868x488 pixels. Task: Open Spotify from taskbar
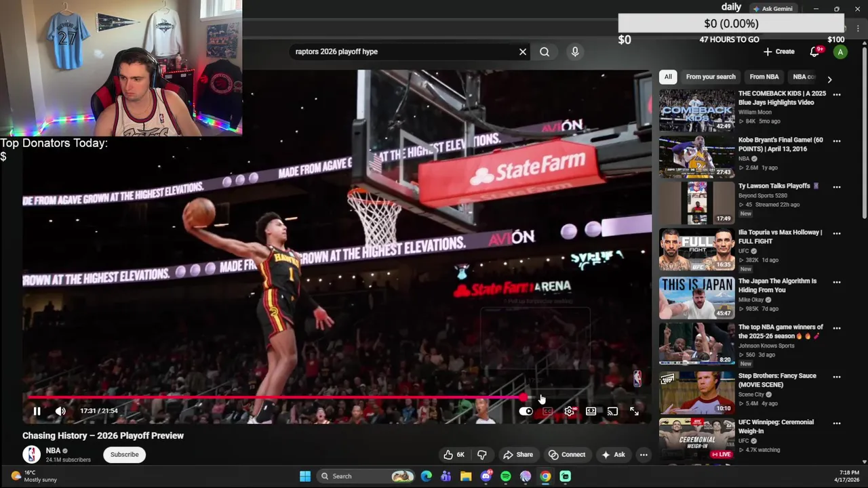[x=506, y=476]
